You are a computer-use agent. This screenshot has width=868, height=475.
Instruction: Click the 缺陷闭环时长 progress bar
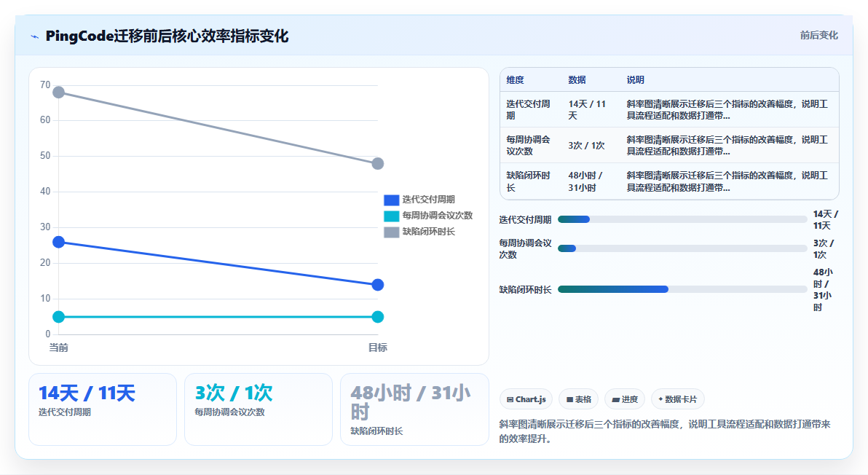682,289
